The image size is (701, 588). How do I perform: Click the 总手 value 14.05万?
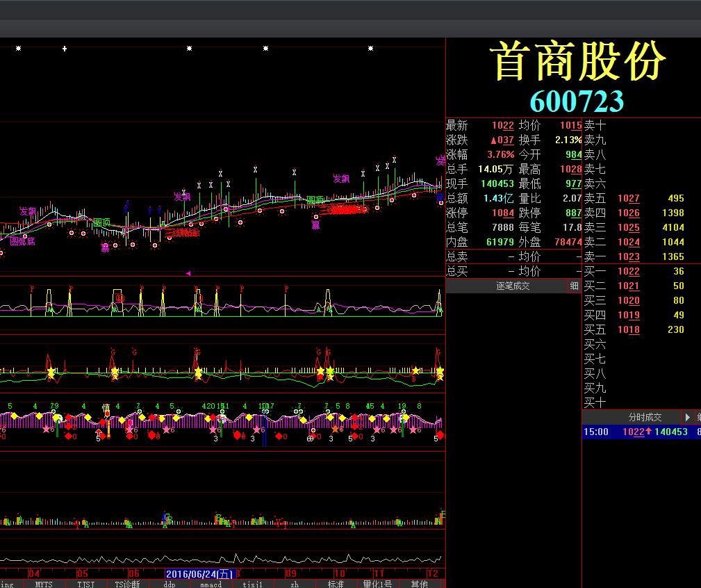[x=495, y=170]
